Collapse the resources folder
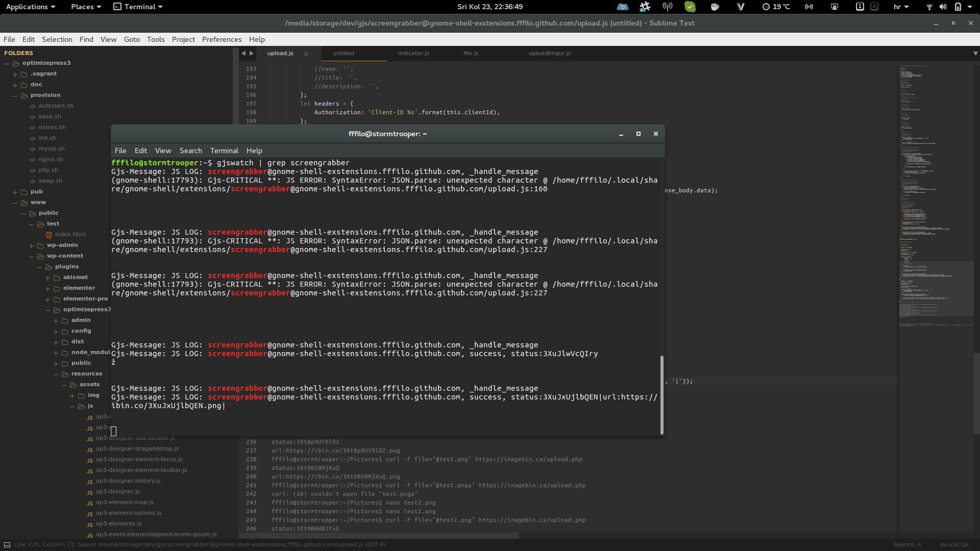This screenshot has width=980, height=551. coord(56,374)
